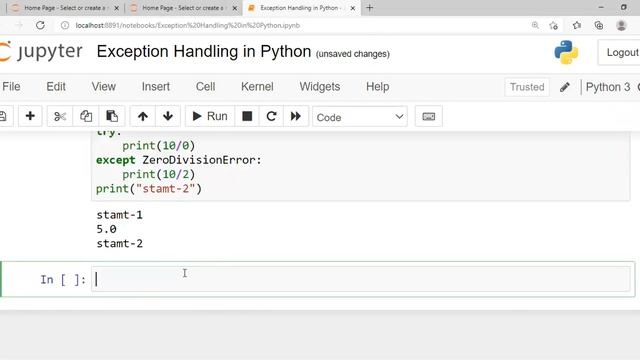Screen dimensions: 640x360
Task: Click output line 5.0
Action: pos(106,229)
